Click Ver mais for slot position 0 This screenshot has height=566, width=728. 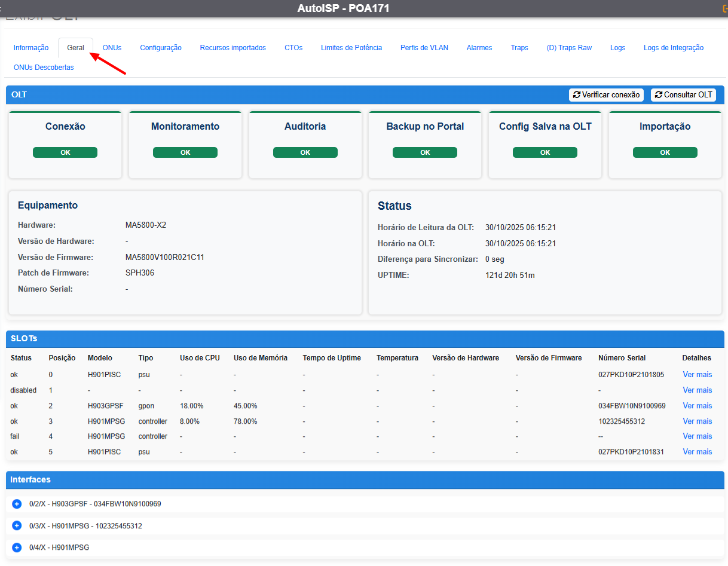[698, 375]
